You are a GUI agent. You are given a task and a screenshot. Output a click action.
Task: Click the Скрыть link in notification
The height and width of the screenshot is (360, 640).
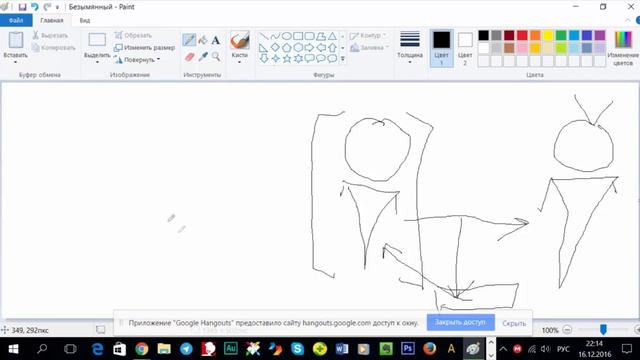click(514, 323)
